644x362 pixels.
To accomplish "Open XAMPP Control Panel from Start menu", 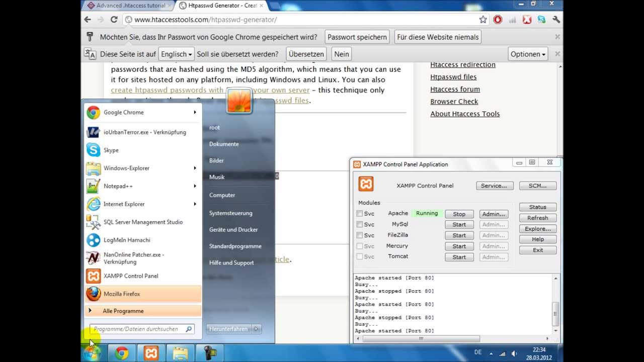I will coord(143,276).
